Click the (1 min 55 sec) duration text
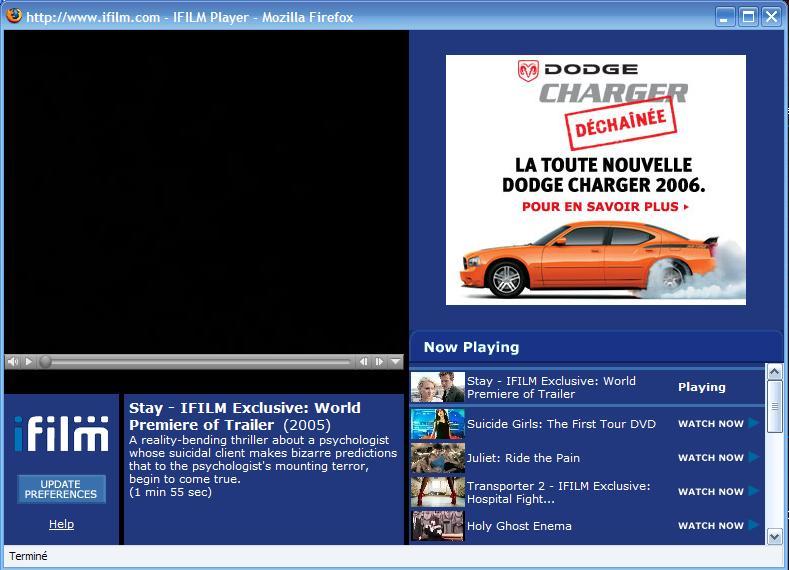Screen dimensions: 789x570 (x=170, y=492)
